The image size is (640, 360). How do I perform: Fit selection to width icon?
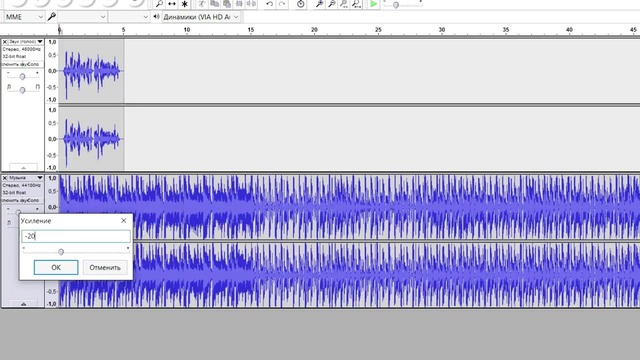pyautogui.click(x=344, y=4)
